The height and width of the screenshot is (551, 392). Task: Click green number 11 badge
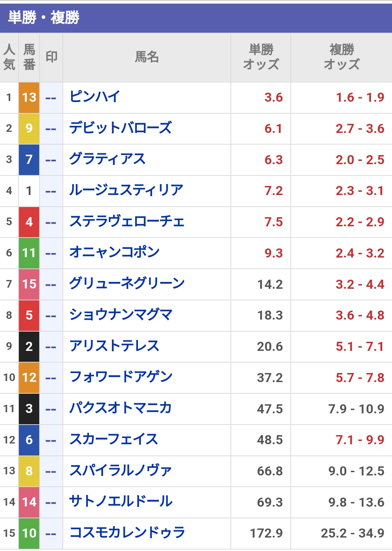click(x=29, y=253)
